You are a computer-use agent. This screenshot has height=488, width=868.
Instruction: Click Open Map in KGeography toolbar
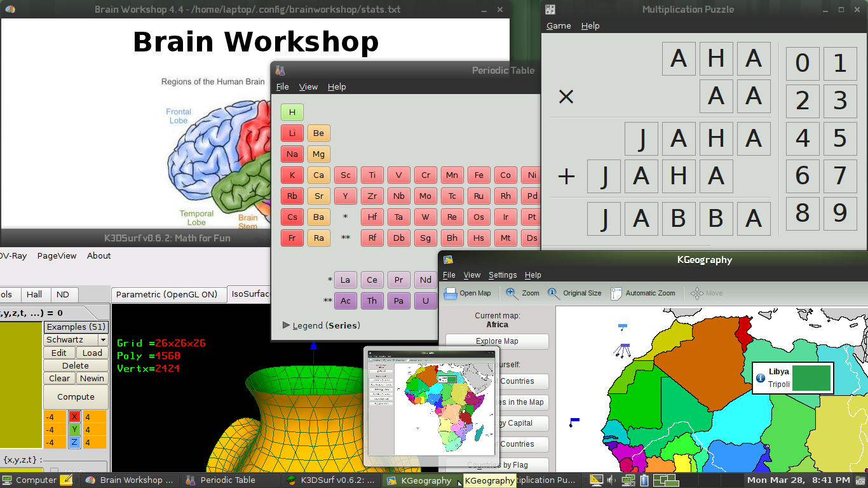(x=468, y=293)
